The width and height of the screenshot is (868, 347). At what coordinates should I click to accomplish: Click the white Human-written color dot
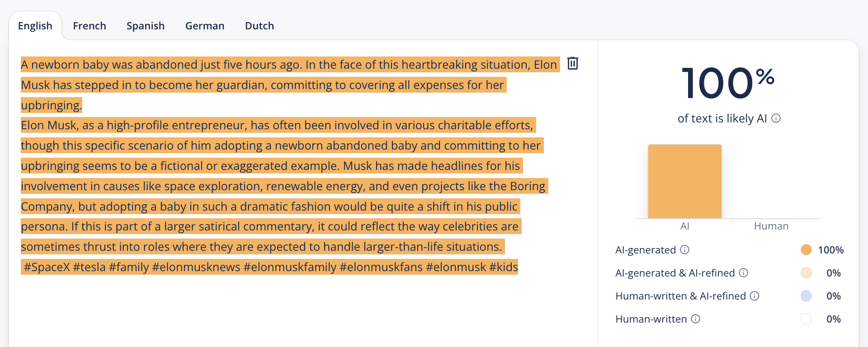(806, 319)
